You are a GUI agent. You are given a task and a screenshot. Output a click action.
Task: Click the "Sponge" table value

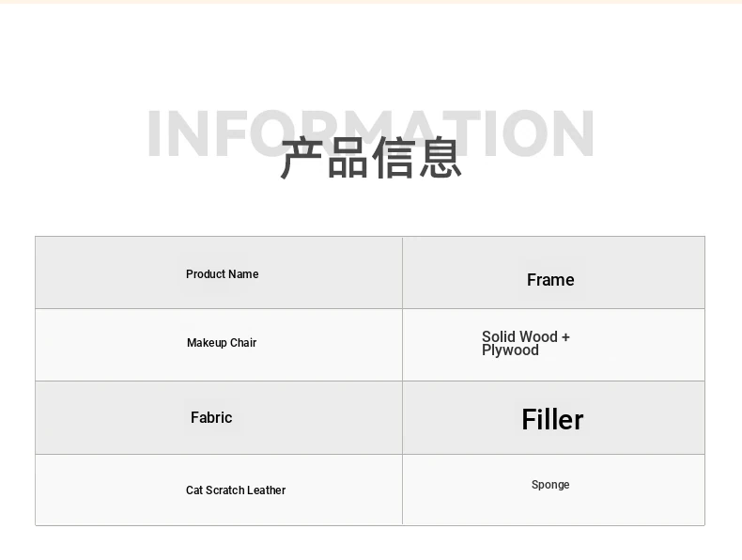550,485
